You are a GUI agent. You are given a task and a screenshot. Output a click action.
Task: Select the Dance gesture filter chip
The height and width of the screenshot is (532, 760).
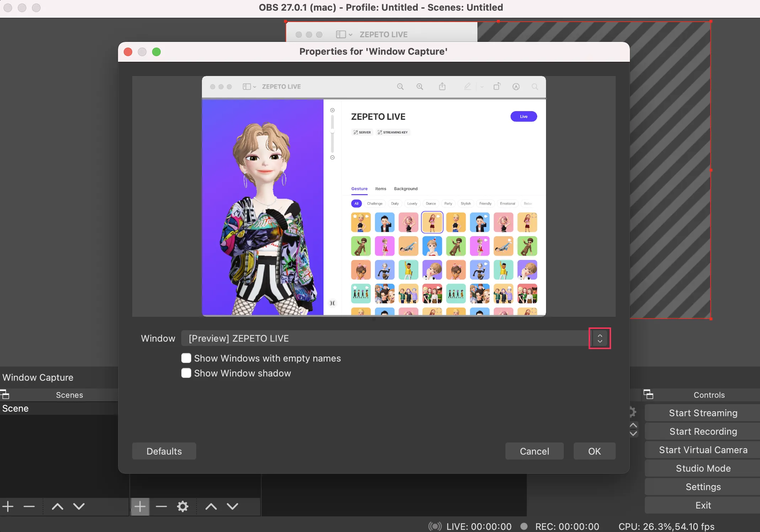(x=431, y=203)
